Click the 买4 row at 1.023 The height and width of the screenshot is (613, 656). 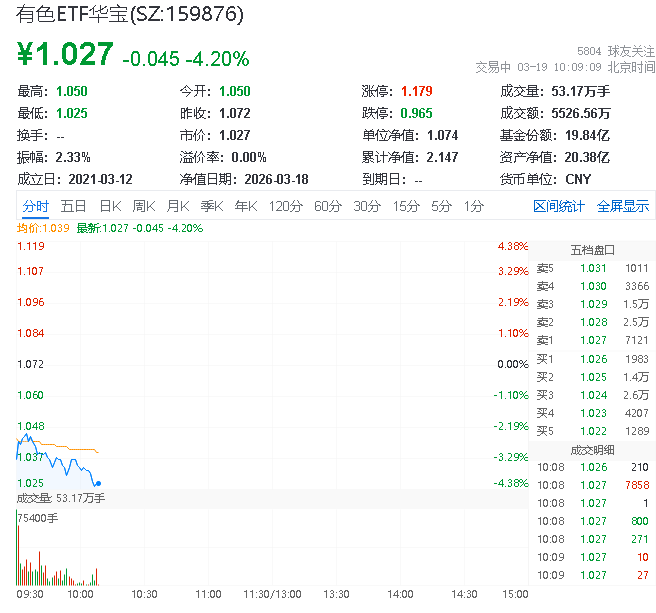click(x=592, y=413)
